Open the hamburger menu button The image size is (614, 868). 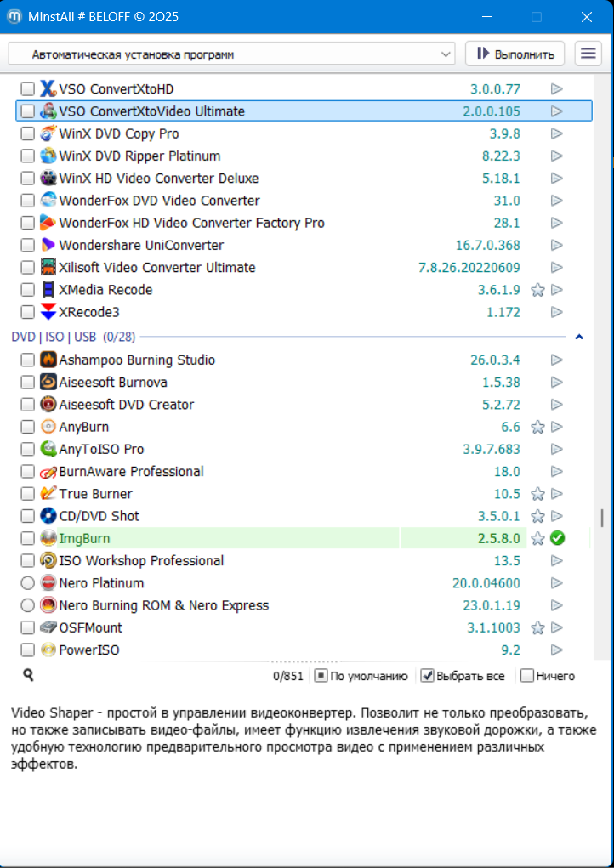pyautogui.click(x=588, y=54)
